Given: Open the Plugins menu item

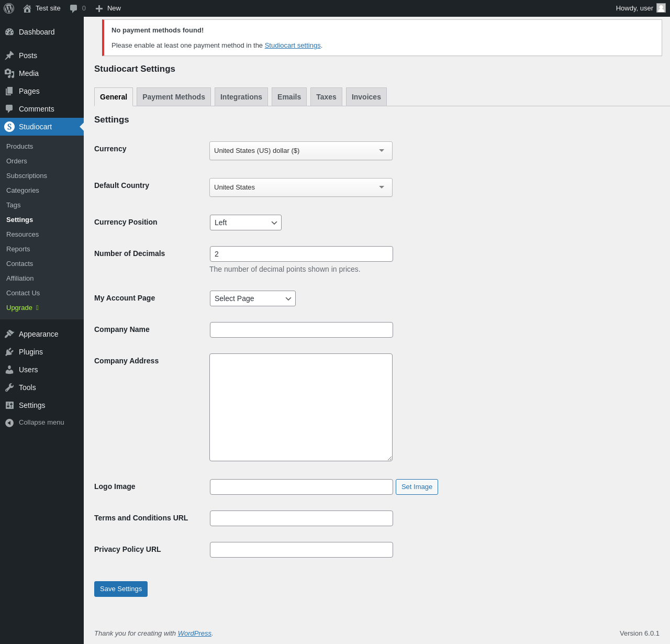Looking at the screenshot, I should click(x=42, y=352).
